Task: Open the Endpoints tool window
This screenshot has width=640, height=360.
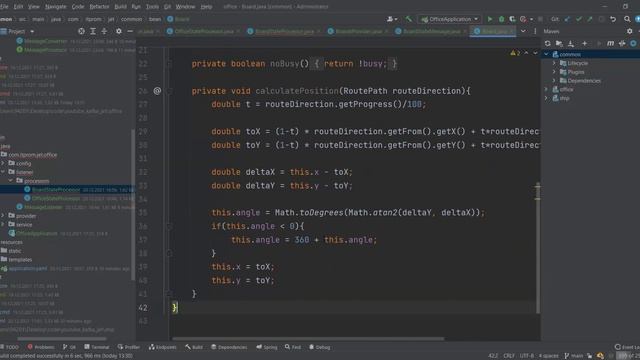Action: pos(162,347)
